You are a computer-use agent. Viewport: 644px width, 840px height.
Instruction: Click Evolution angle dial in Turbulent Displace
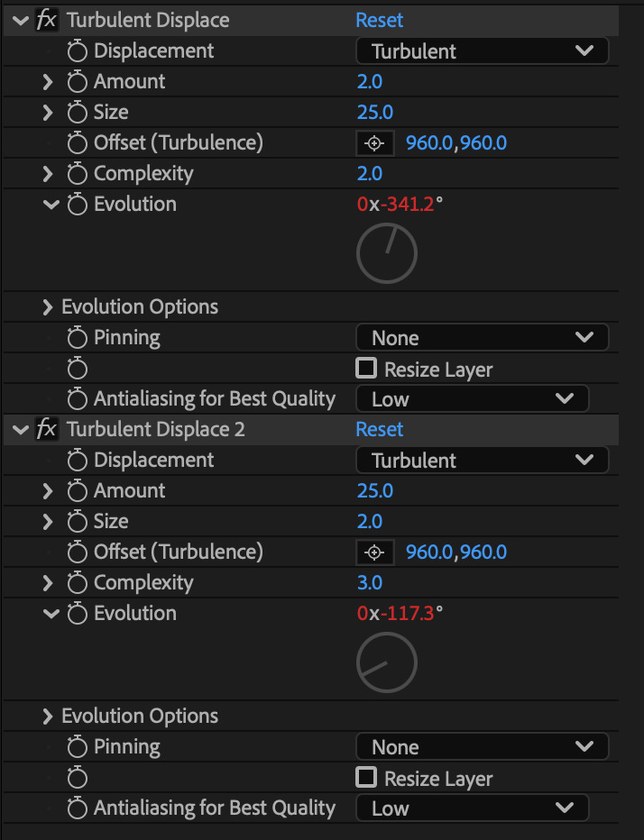tap(387, 253)
